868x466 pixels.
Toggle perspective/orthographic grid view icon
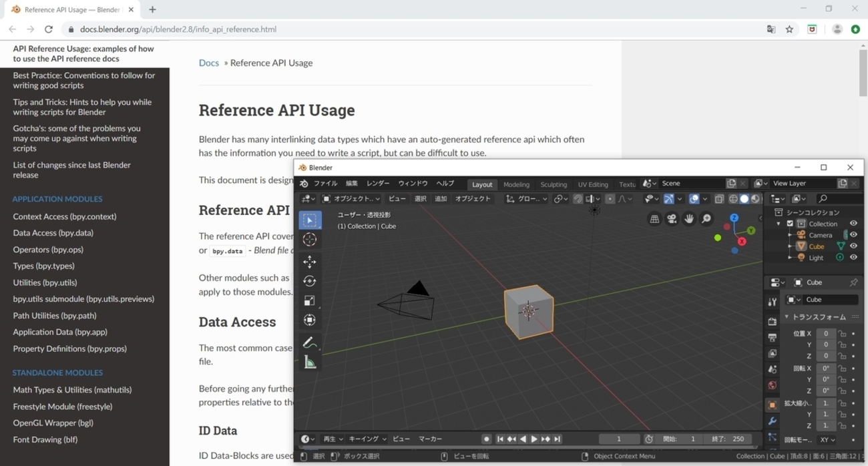pyautogui.click(x=654, y=219)
